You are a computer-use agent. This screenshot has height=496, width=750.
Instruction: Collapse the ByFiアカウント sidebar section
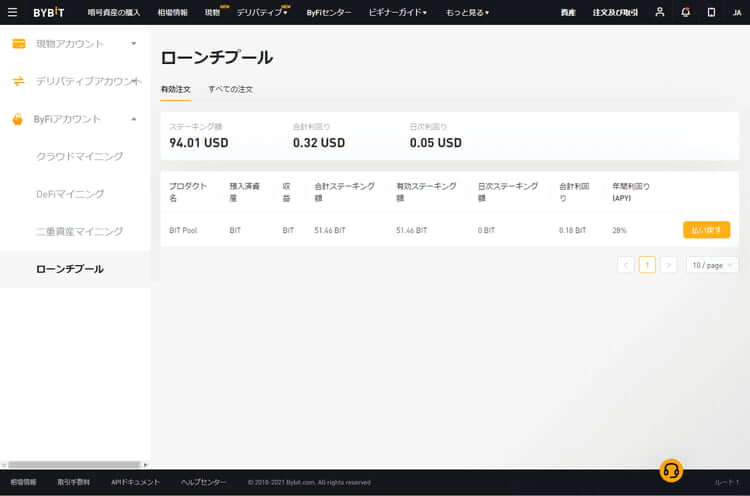click(134, 119)
